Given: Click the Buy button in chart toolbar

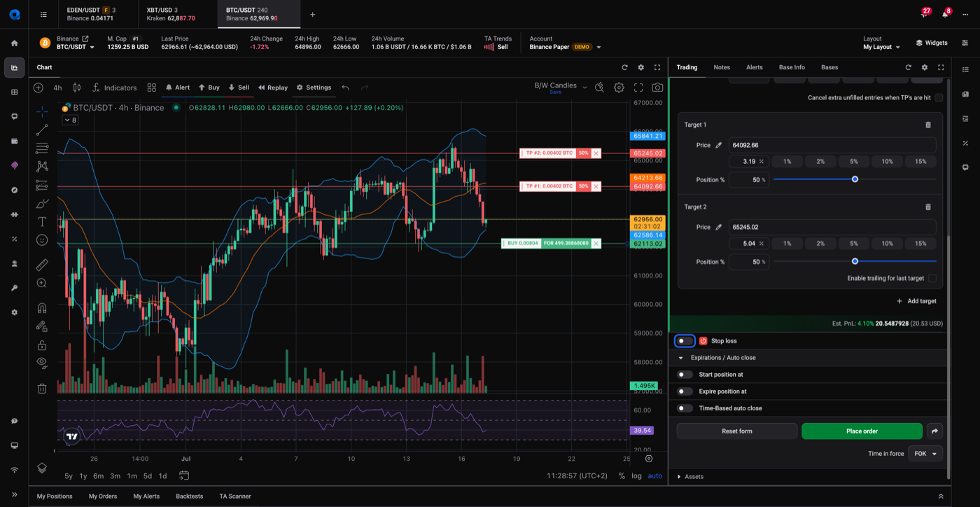Looking at the screenshot, I should [209, 88].
